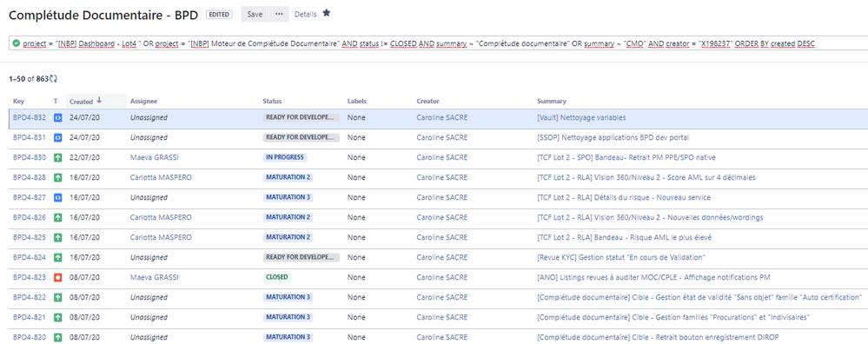Click story type icon for BPD4-828
This screenshot has width=868, height=344.
click(x=57, y=177)
